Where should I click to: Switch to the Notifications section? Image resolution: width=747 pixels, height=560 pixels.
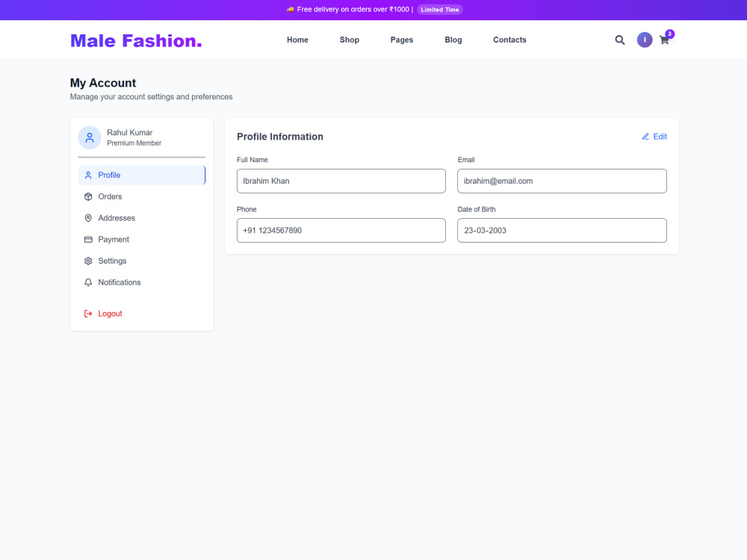141,282
